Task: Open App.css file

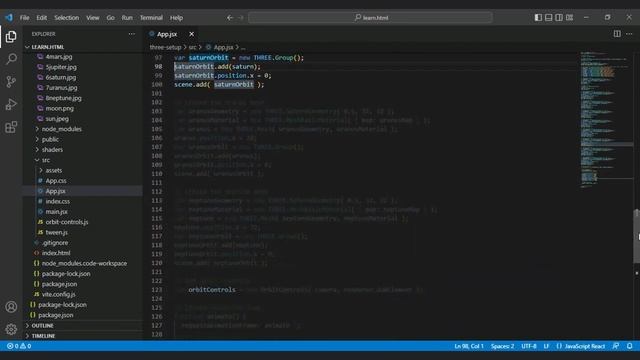Action: [x=56, y=181]
